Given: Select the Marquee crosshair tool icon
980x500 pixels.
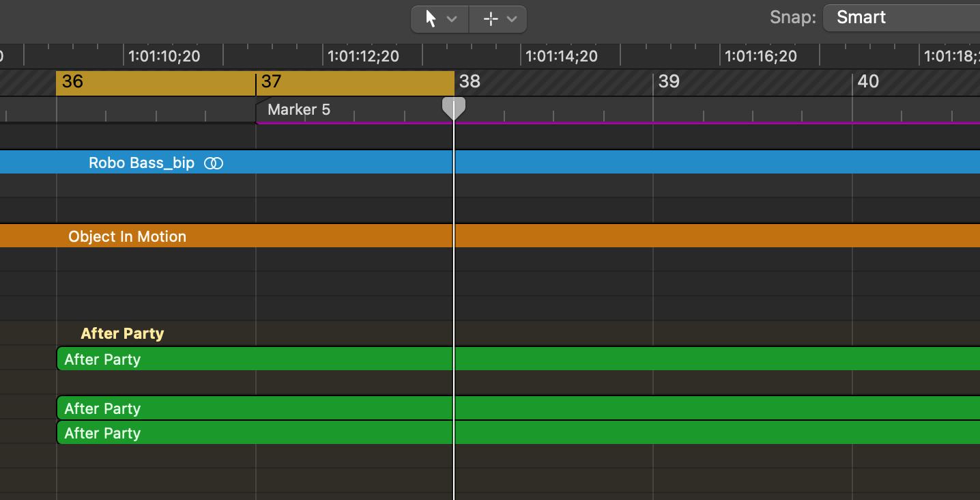Looking at the screenshot, I should tap(490, 18).
